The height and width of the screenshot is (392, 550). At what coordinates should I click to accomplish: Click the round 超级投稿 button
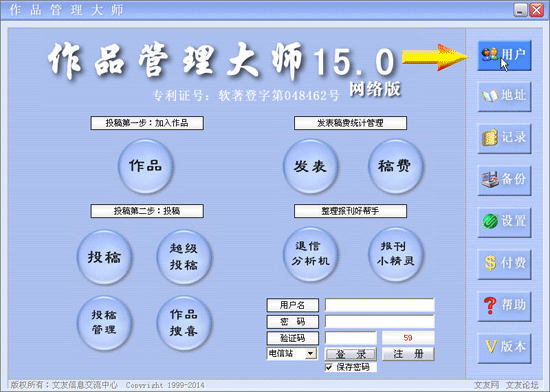(184, 257)
